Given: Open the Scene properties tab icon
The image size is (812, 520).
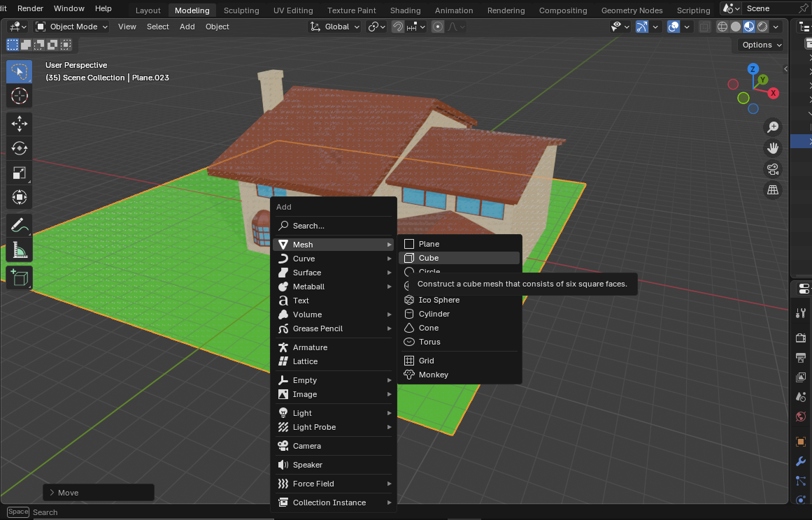Looking at the screenshot, I should 801,397.
